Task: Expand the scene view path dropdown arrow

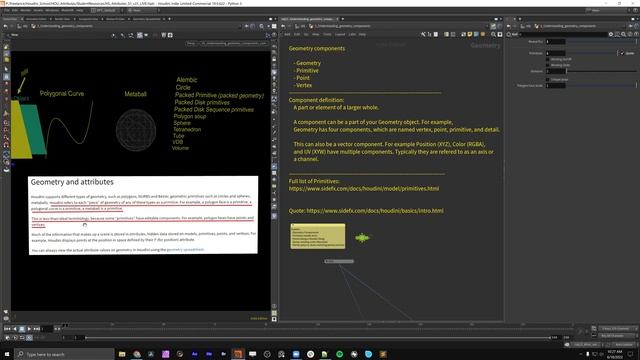Action: click(x=240, y=26)
